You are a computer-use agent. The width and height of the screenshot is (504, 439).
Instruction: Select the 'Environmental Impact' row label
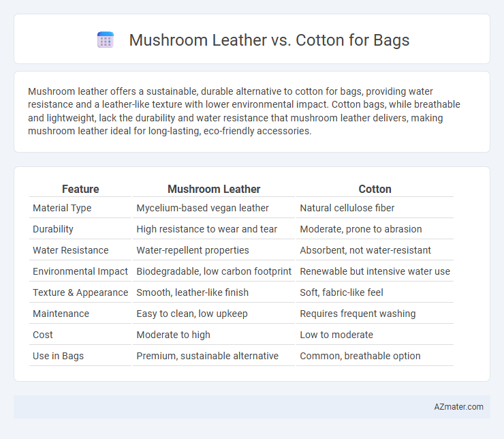(x=80, y=271)
